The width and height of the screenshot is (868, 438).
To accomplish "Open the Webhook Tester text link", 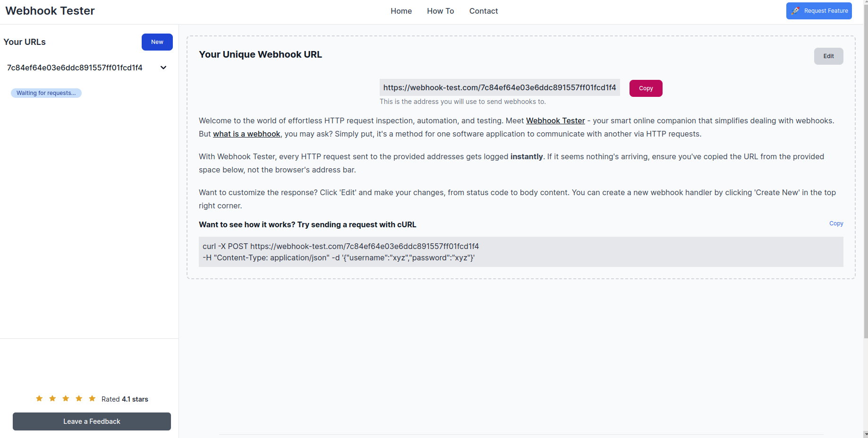I will (555, 120).
